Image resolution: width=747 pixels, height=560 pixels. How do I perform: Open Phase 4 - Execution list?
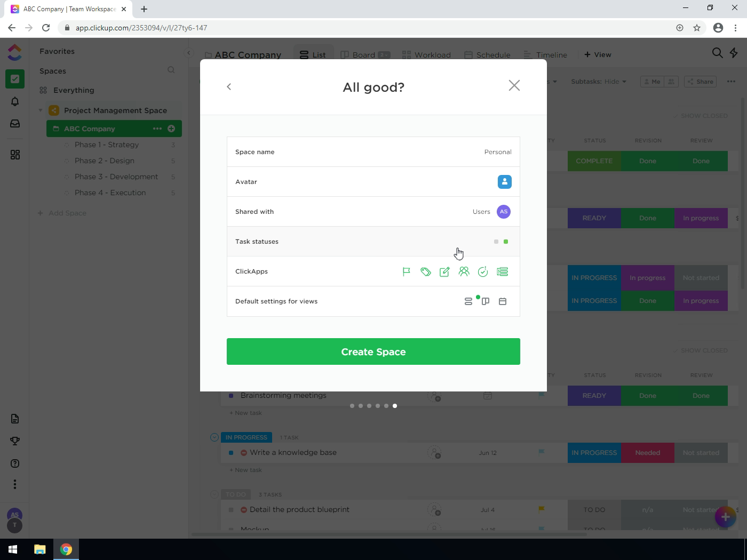(110, 193)
